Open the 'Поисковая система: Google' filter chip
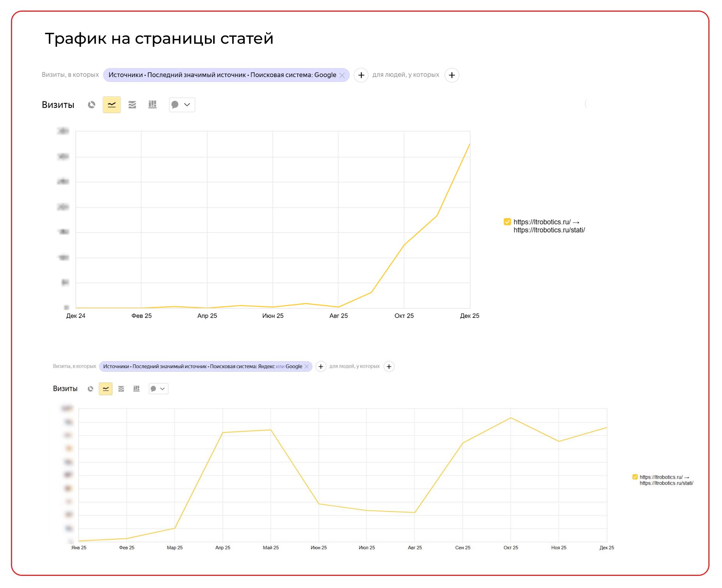 click(222, 75)
